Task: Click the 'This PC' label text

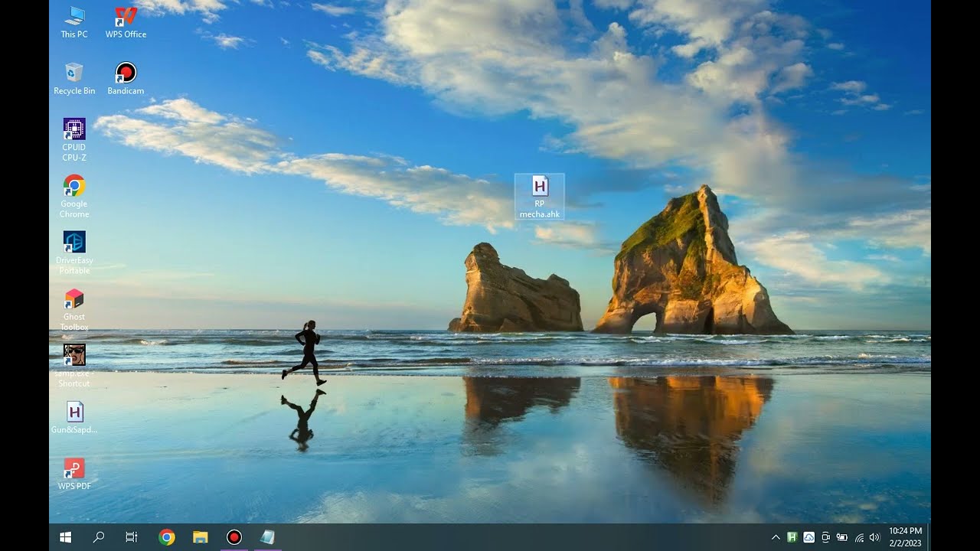Action: pyautogui.click(x=74, y=34)
